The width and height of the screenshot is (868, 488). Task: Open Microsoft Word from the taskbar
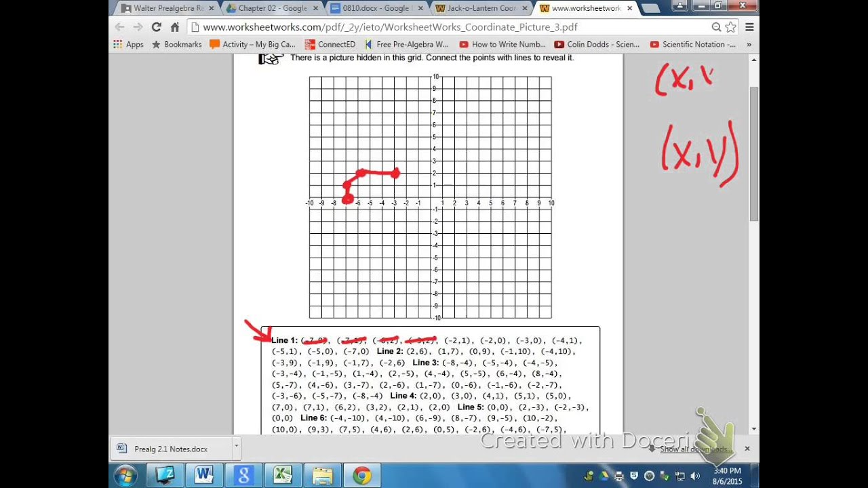click(205, 475)
